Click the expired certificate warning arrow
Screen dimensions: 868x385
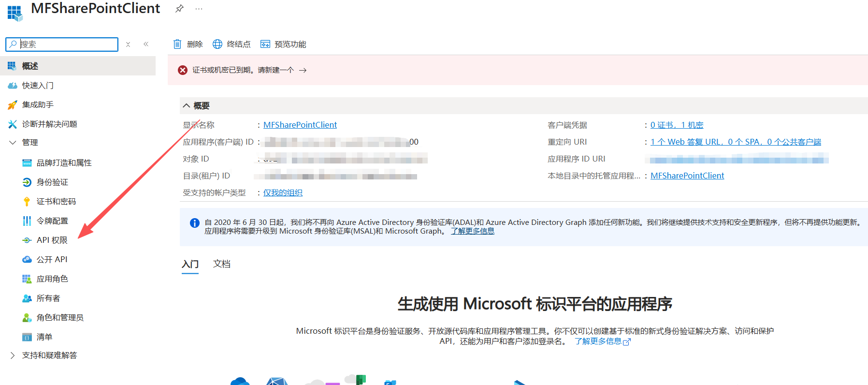(x=303, y=70)
